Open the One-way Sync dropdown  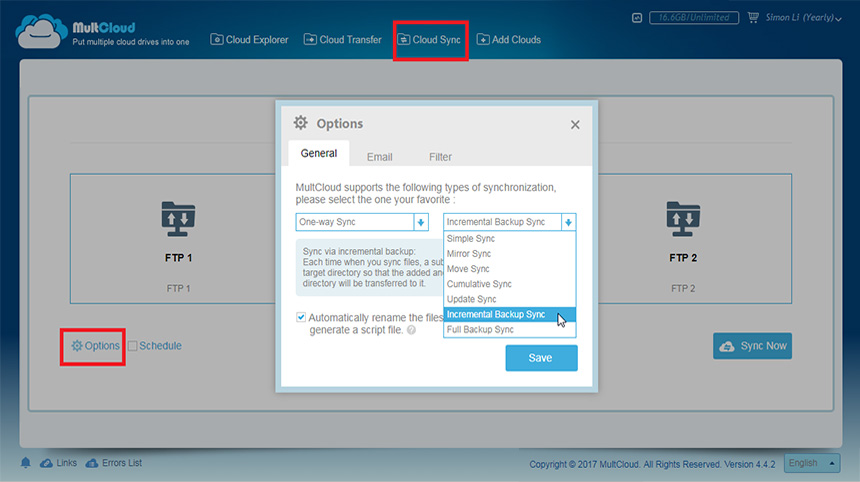click(x=361, y=222)
